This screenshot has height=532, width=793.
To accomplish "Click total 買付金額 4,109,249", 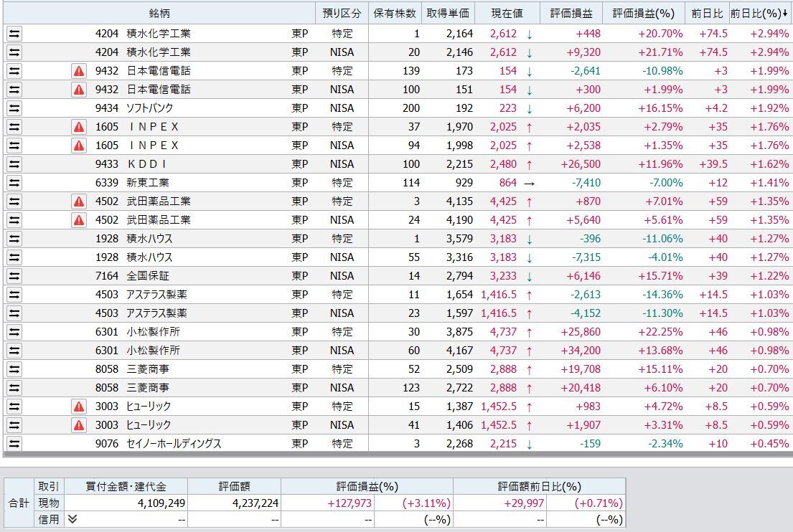I will [161, 503].
